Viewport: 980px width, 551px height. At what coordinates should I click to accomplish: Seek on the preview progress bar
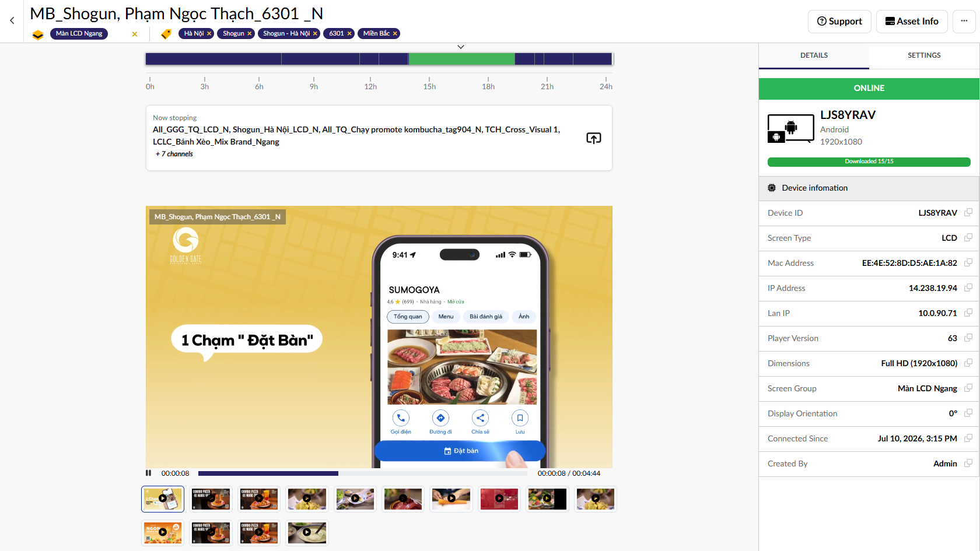click(x=362, y=473)
